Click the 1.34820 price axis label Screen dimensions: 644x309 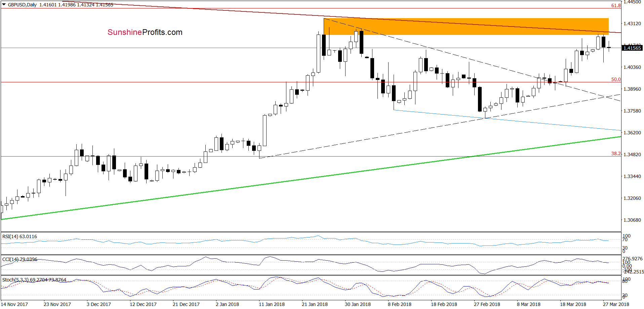(x=632, y=154)
